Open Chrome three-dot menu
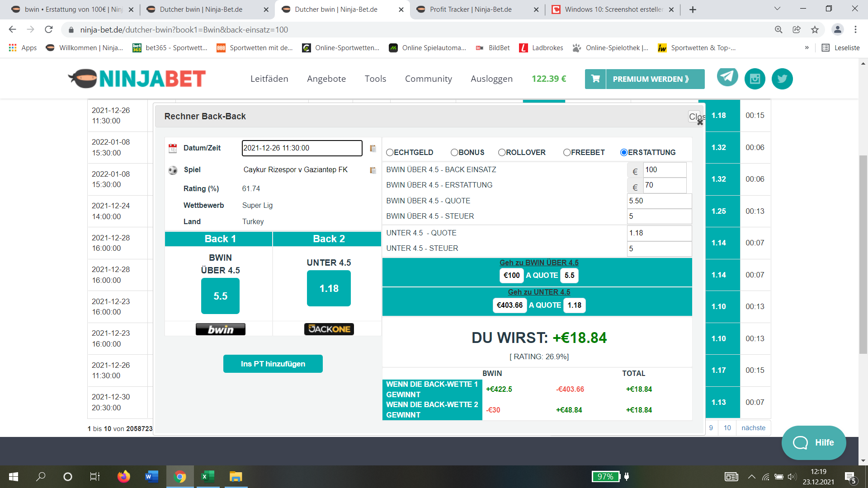The height and width of the screenshot is (488, 868). (x=855, y=29)
